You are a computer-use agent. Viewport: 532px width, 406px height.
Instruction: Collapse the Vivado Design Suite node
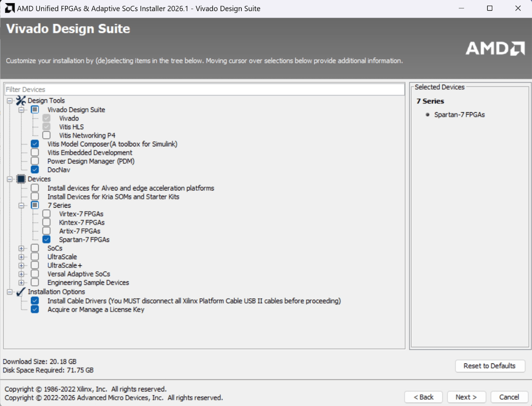(x=21, y=110)
